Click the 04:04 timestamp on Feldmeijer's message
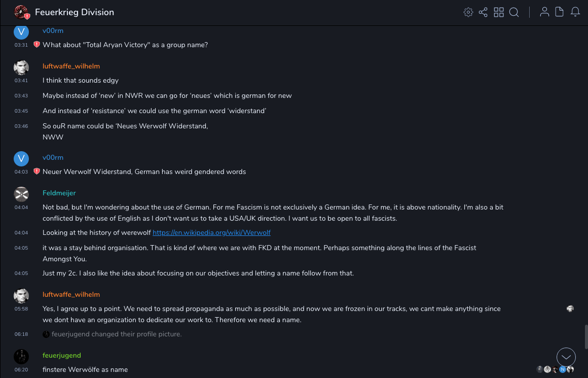 [21, 207]
